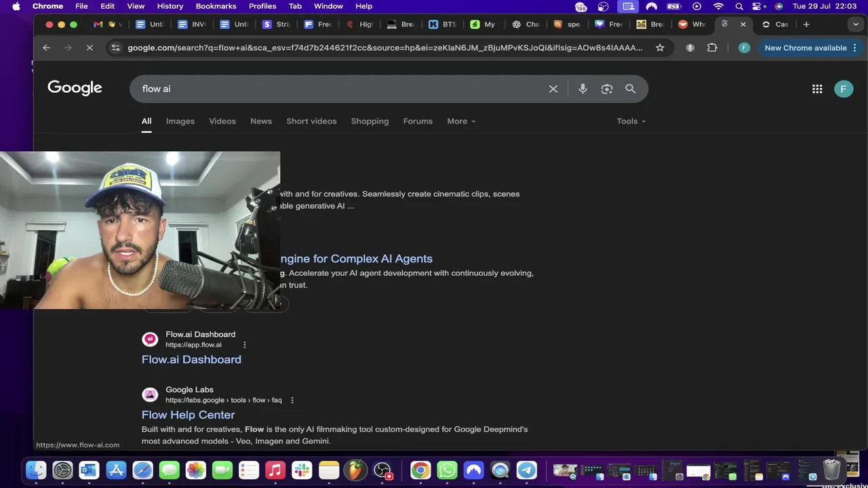Bookmark this page with the star
The image size is (868, 488).
(660, 47)
